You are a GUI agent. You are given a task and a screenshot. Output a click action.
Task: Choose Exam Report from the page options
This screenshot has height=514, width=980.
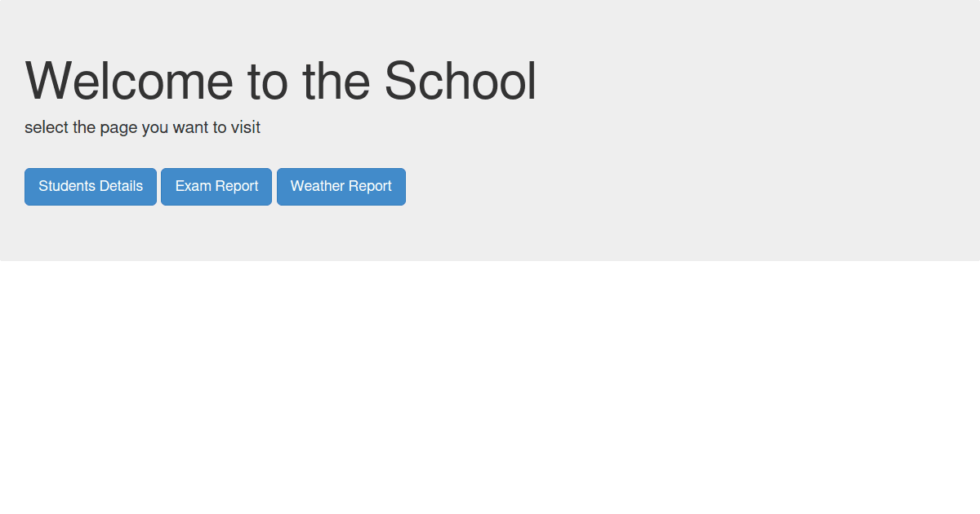click(x=216, y=186)
